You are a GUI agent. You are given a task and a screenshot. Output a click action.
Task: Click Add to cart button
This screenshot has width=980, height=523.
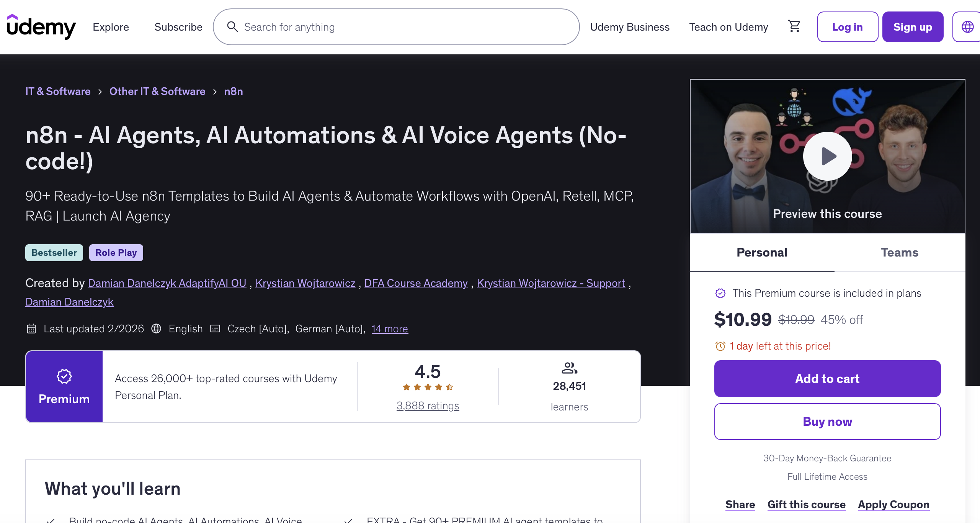pyautogui.click(x=827, y=378)
